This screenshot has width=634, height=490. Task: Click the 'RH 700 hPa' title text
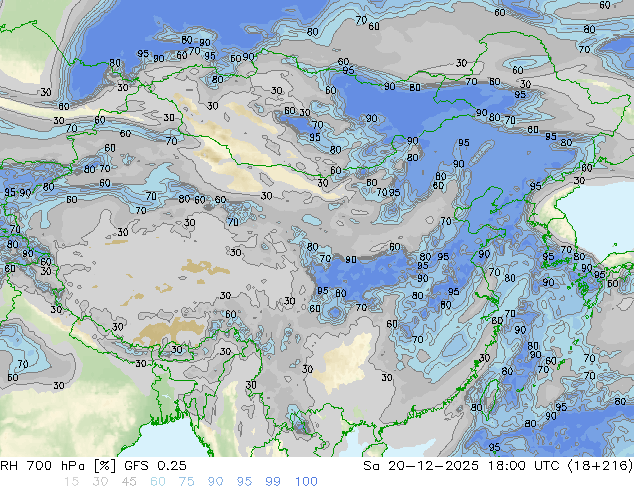pos(42,466)
